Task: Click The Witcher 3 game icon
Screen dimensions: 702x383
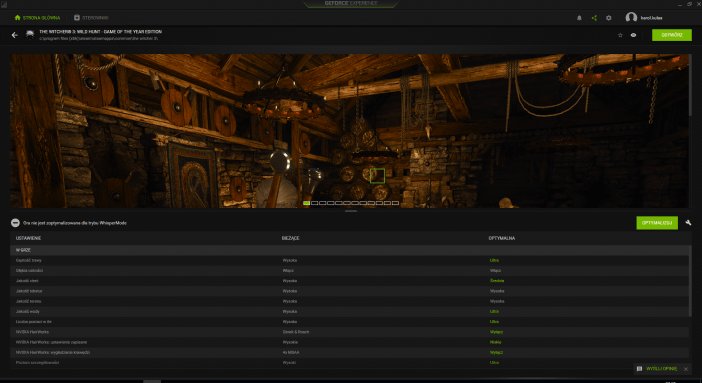Action: 30,34
